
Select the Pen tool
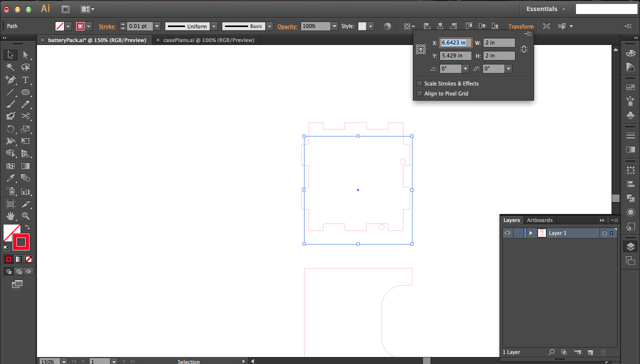[10, 79]
